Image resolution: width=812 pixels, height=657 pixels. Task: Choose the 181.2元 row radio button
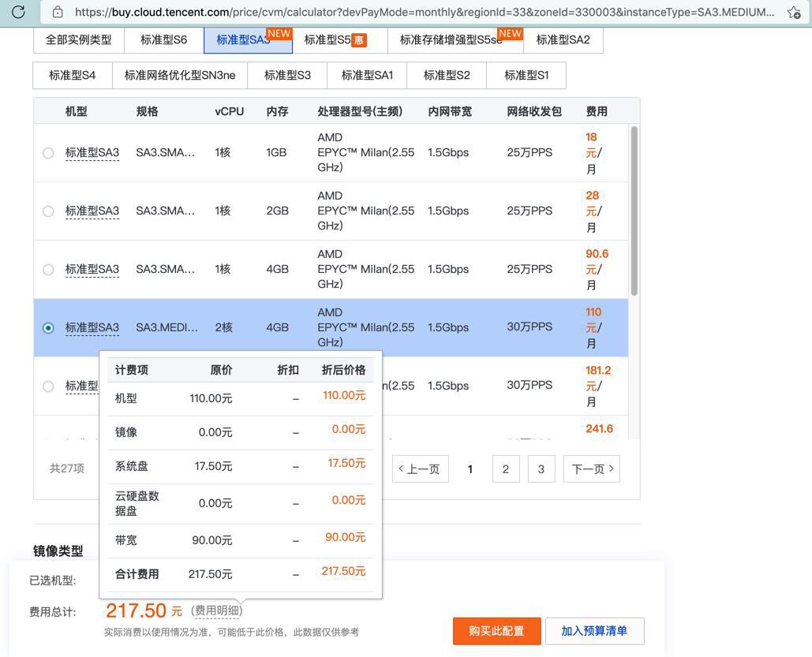click(48, 386)
